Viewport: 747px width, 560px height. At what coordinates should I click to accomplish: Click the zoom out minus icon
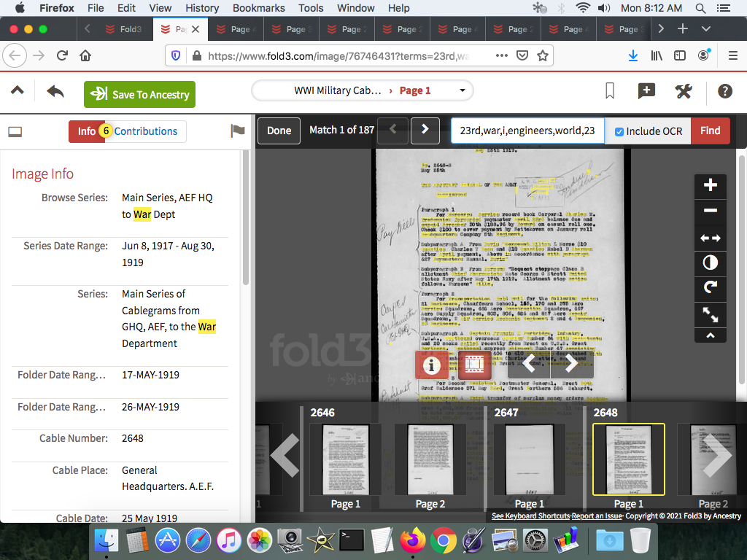click(x=711, y=211)
